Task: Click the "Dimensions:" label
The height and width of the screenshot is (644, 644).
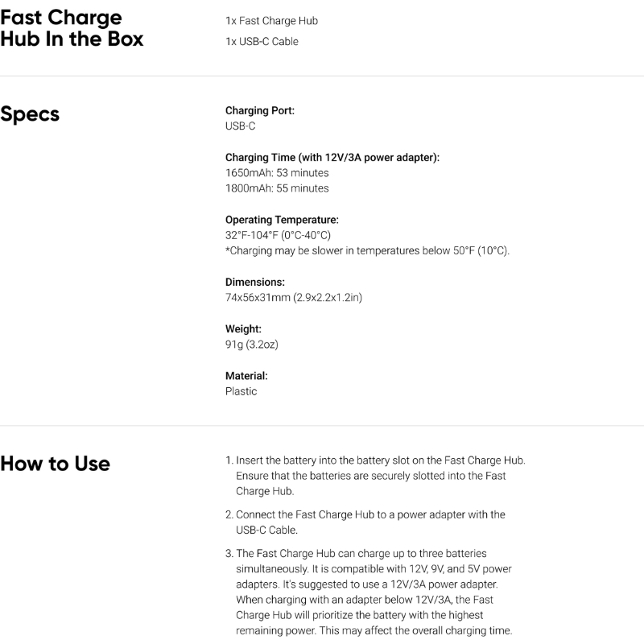Action: click(x=255, y=282)
